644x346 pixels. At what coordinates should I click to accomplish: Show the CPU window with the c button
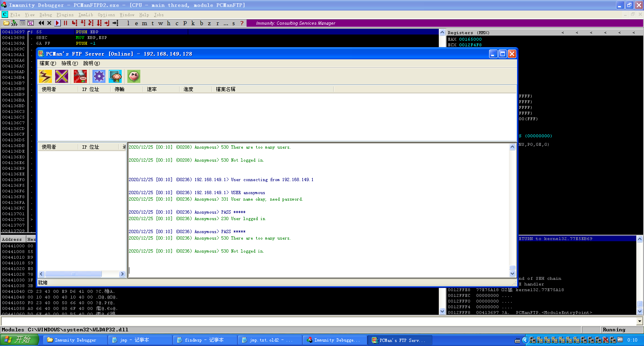pos(177,23)
